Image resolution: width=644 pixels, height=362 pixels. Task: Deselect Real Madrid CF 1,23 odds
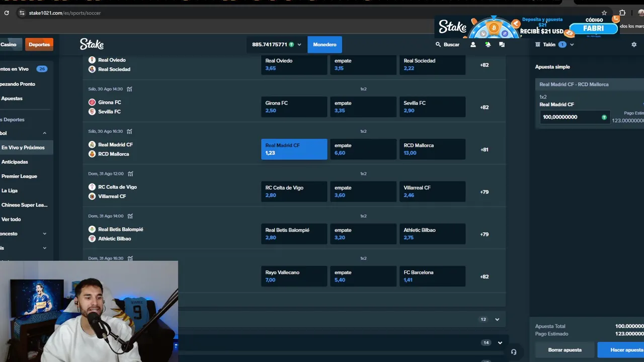pos(294,149)
